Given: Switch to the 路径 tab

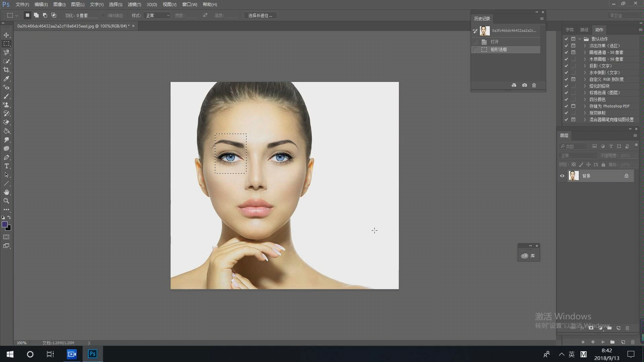Looking at the screenshot, I should [x=584, y=30].
